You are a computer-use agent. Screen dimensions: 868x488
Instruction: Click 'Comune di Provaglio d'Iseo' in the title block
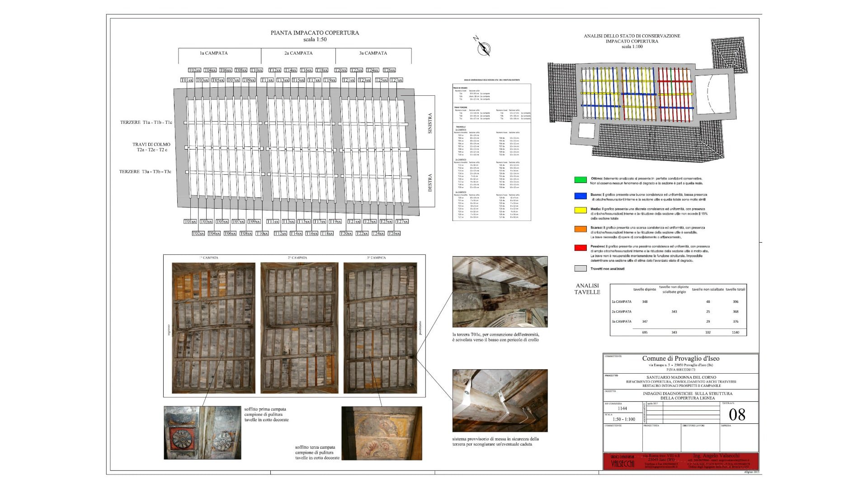[681, 358]
